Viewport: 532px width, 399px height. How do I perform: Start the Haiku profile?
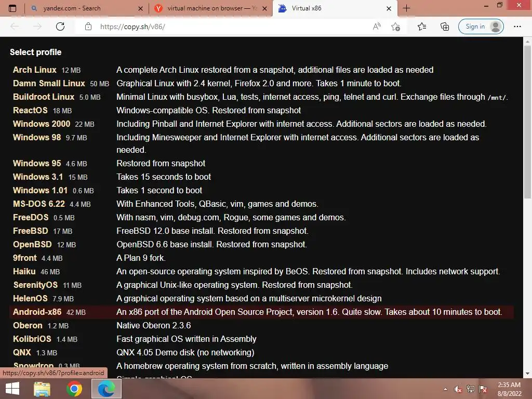pos(24,271)
